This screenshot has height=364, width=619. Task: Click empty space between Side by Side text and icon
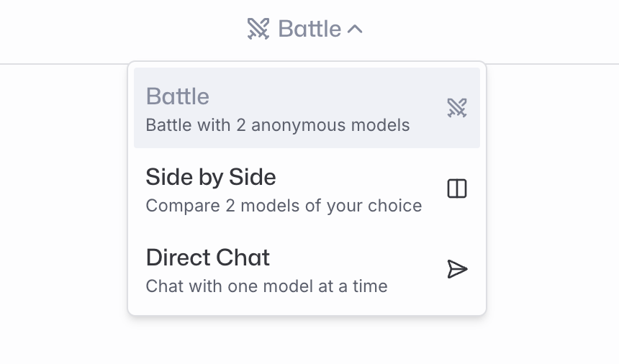[x=433, y=186]
